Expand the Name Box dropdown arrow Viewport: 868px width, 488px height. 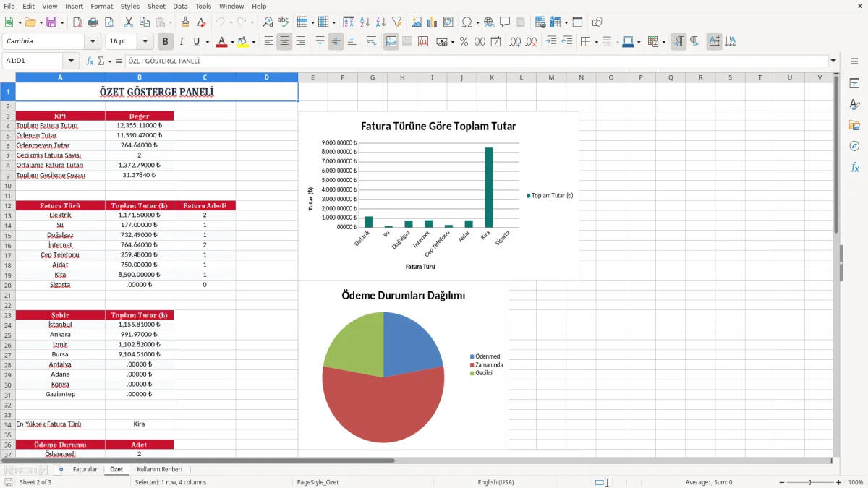(x=71, y=61)
